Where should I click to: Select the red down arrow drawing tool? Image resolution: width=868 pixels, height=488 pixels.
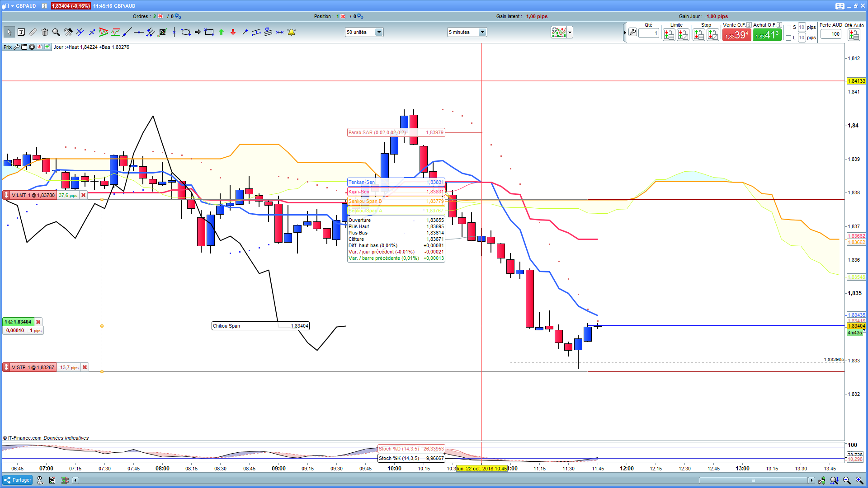[x=233, y=32]
